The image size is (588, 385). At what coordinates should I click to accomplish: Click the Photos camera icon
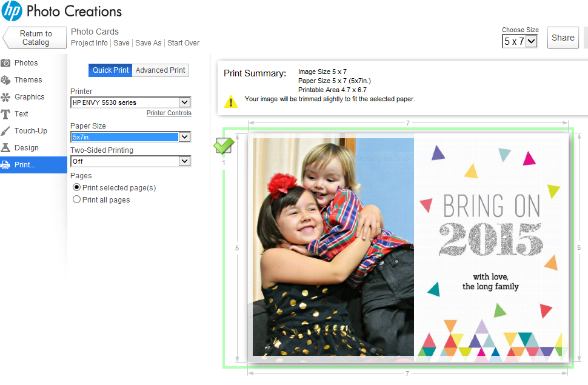5,62
